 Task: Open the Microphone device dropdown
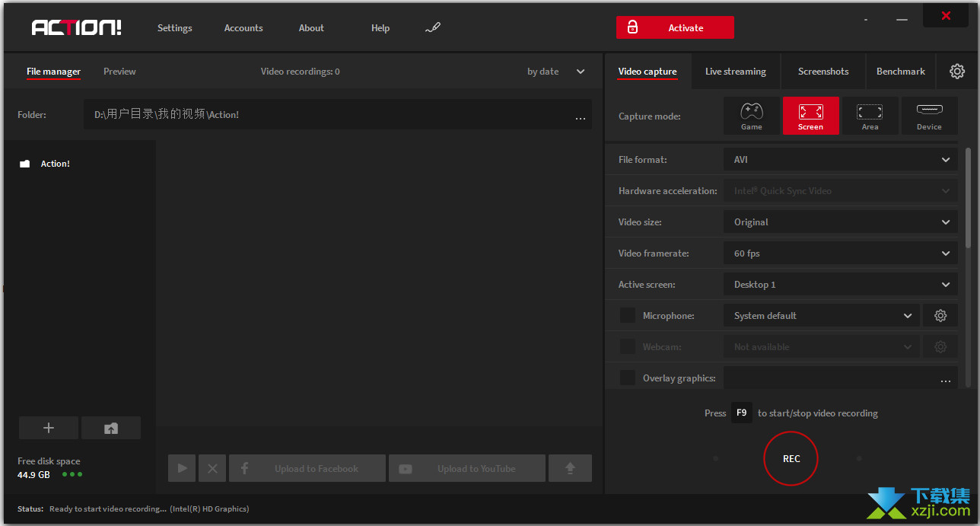coord(822,315)
